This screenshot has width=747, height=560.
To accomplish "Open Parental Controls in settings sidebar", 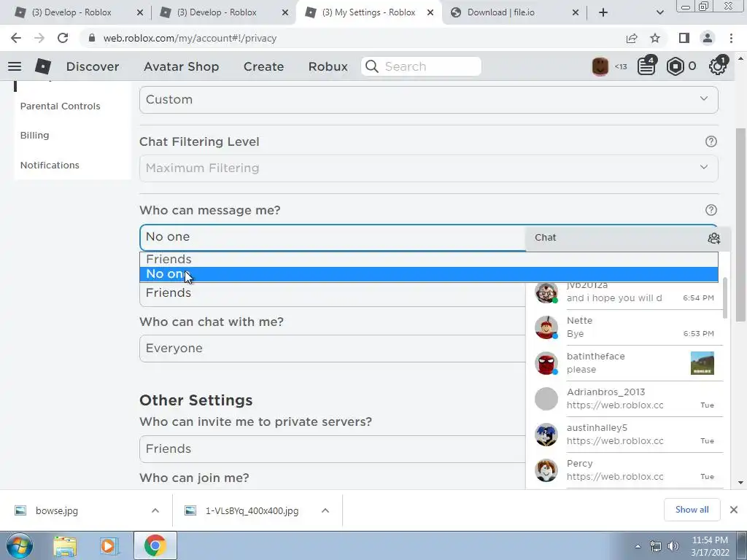I will (x=60, y=106).
